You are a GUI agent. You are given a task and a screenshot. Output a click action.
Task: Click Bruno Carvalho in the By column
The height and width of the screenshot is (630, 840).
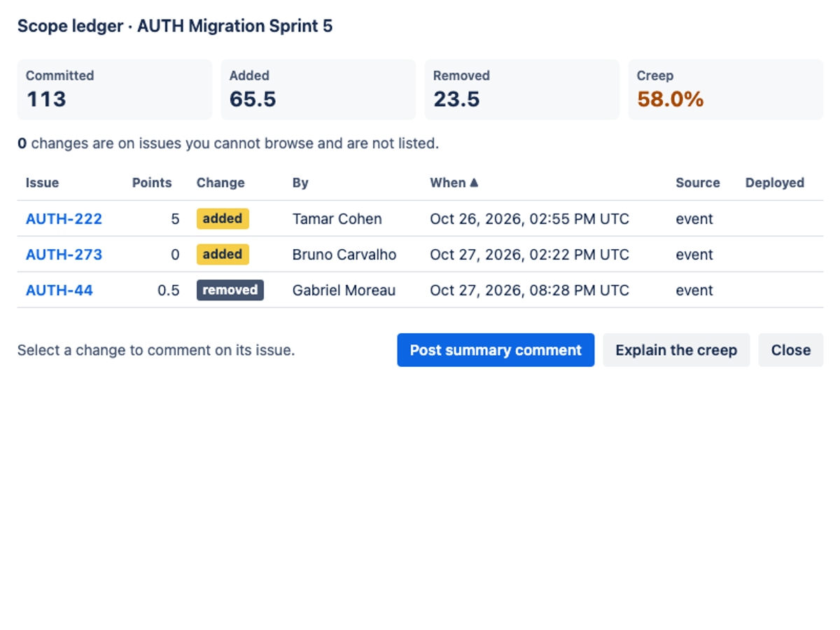pos(344,255)
